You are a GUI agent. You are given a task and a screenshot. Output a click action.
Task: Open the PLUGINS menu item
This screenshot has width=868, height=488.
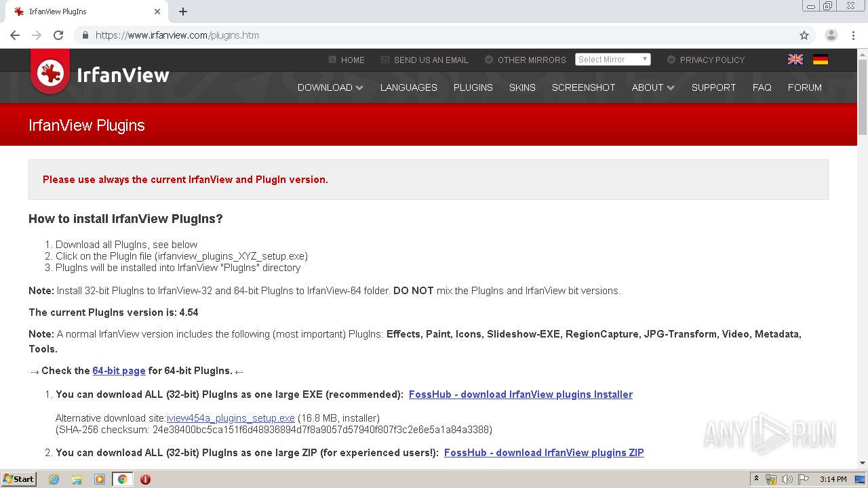(x=473, y=87)
